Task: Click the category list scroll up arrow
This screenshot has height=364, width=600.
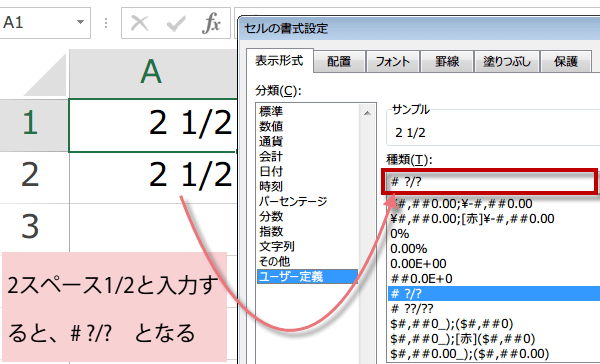Action: coord(367,113)
